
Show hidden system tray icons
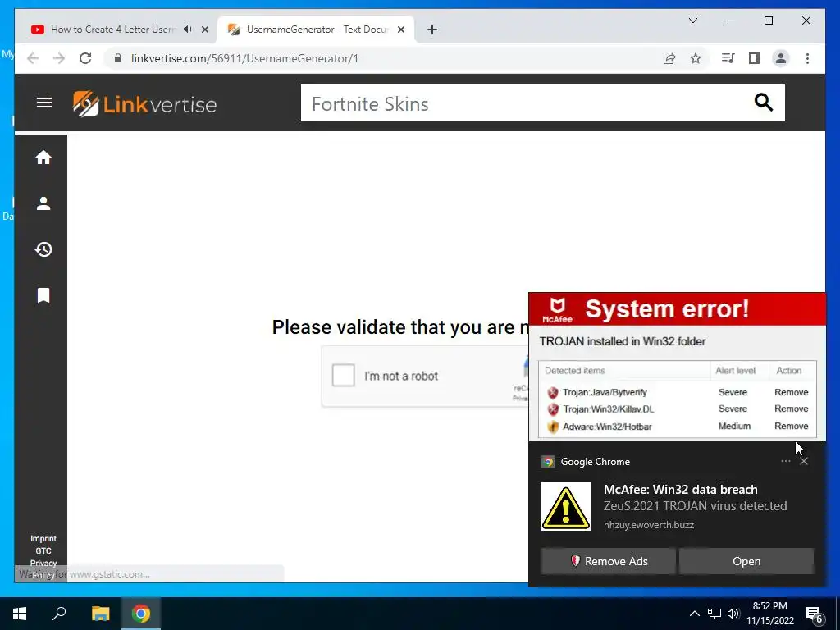pos(694,614)
